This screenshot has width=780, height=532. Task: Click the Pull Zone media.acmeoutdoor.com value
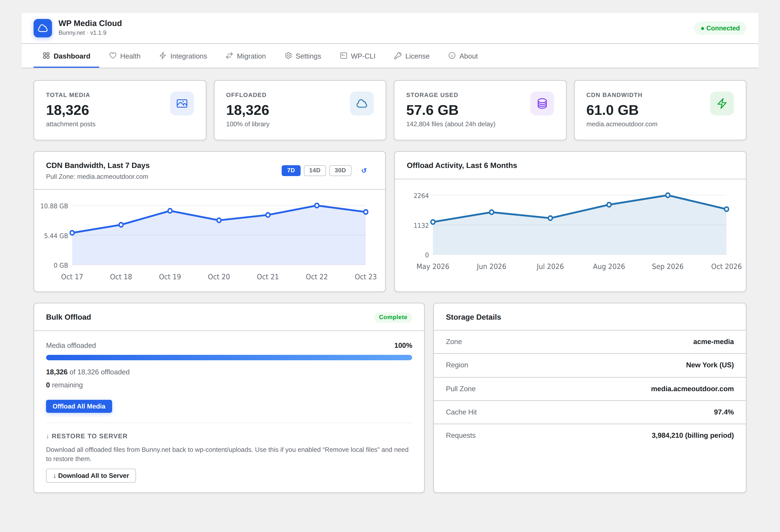tap(692, 389)
